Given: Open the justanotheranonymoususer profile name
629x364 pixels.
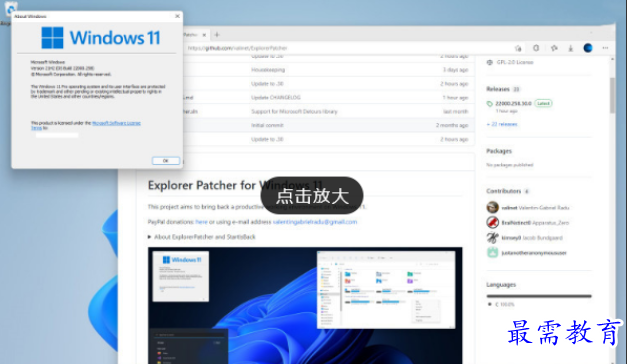Looking at the screenshot, I should (534, 253).
